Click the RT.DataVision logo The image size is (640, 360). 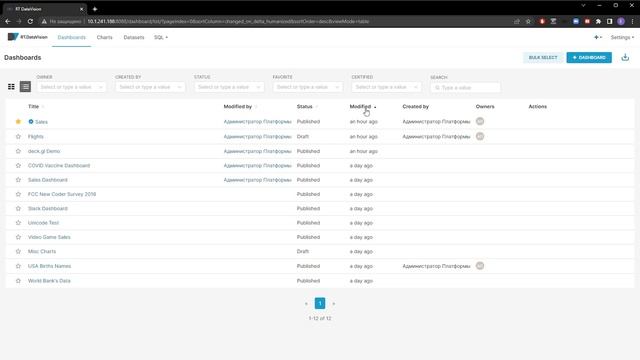click(x=28, y=37)
